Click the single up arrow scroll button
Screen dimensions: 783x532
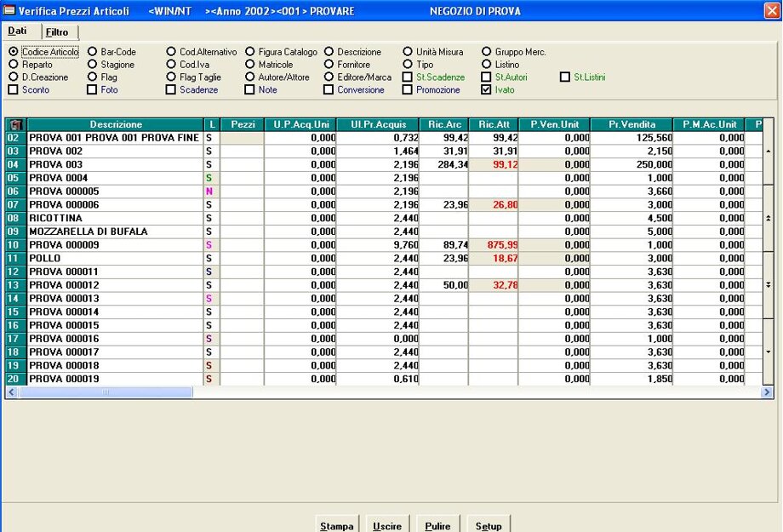768,151
